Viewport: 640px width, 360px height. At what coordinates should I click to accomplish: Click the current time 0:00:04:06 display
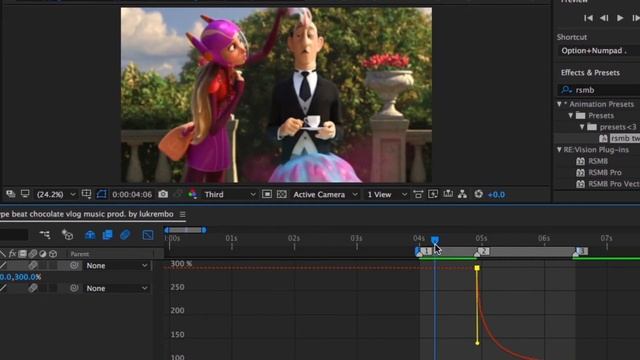pyautogui.click(x=132, y=195)
